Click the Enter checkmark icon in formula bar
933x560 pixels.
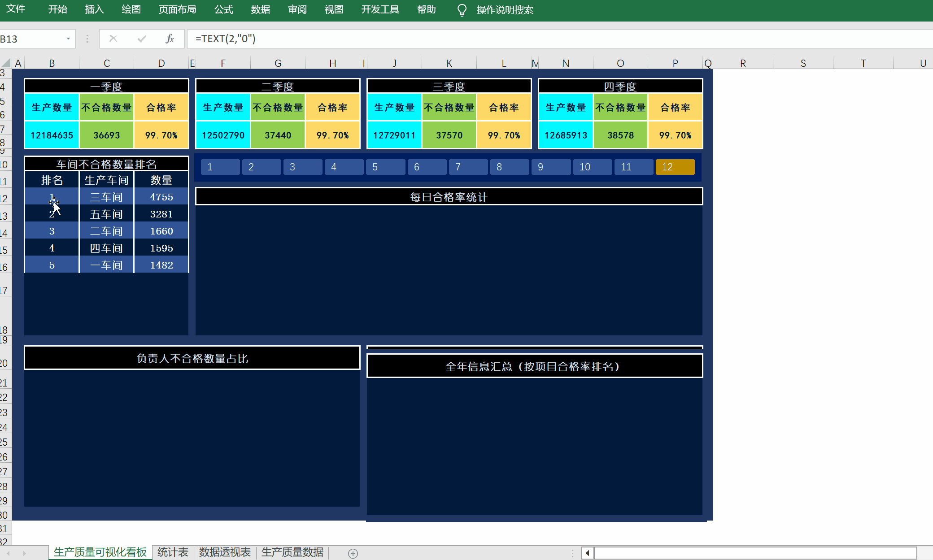[x=142, y=39]
